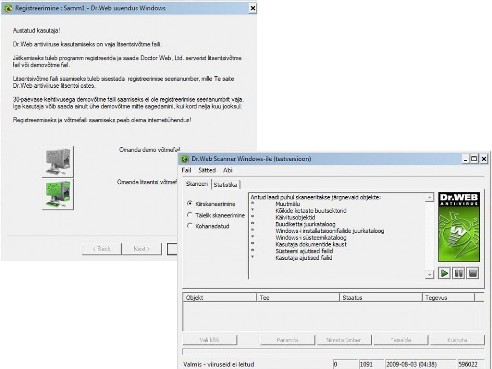492x369 pixels.
Task: Sort by the Tegevus column header
Action: 448,298
